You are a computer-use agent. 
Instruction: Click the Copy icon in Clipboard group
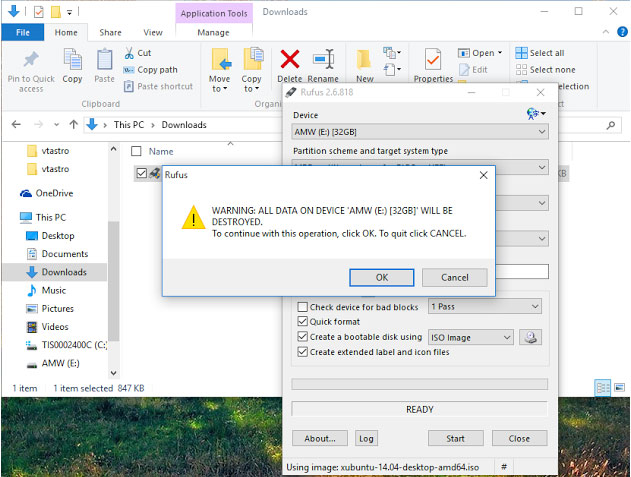click(72, 59)
